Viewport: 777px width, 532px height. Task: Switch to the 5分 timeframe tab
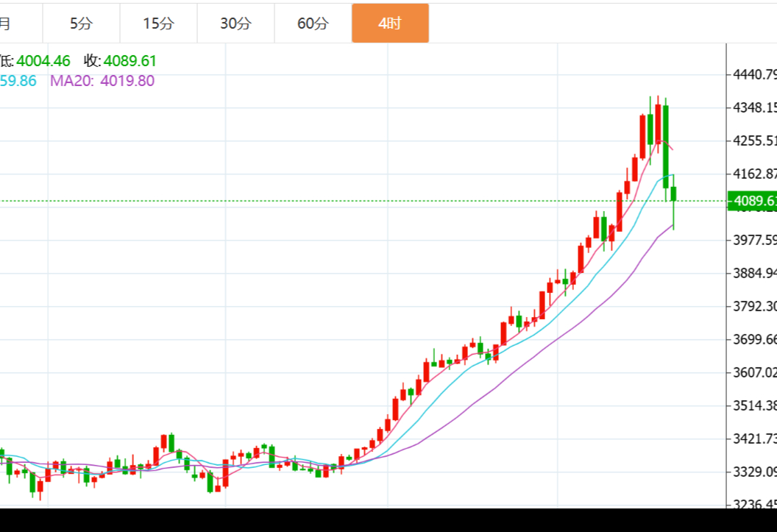[81, 24]
